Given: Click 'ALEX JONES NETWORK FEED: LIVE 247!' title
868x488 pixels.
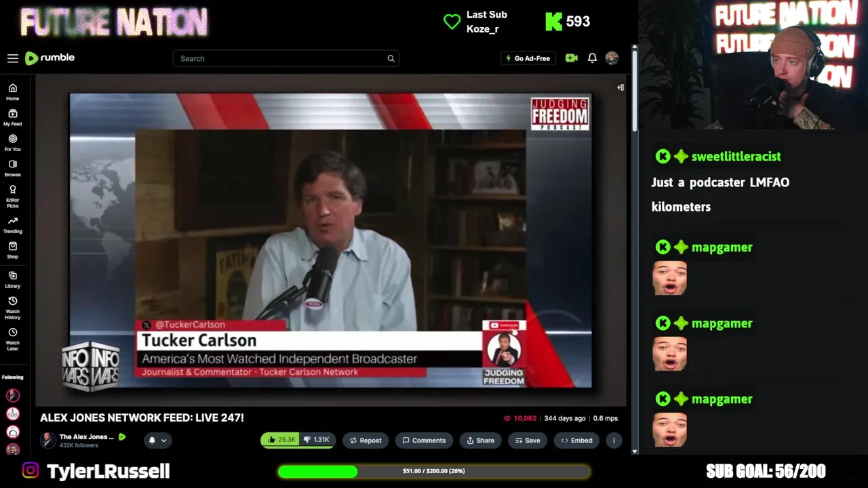Looking at the screenshot, I should (x=142, y=418).
